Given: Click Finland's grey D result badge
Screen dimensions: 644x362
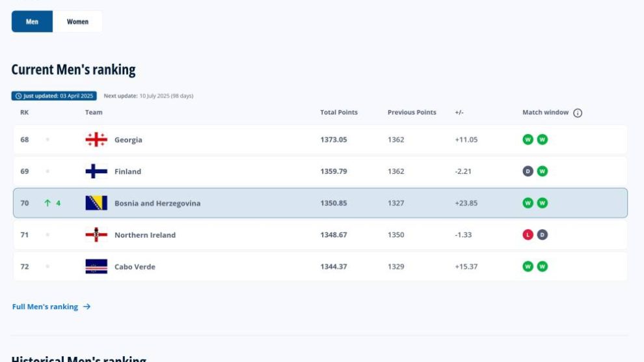Looking at the screenshot, I should tap(528, 171).
